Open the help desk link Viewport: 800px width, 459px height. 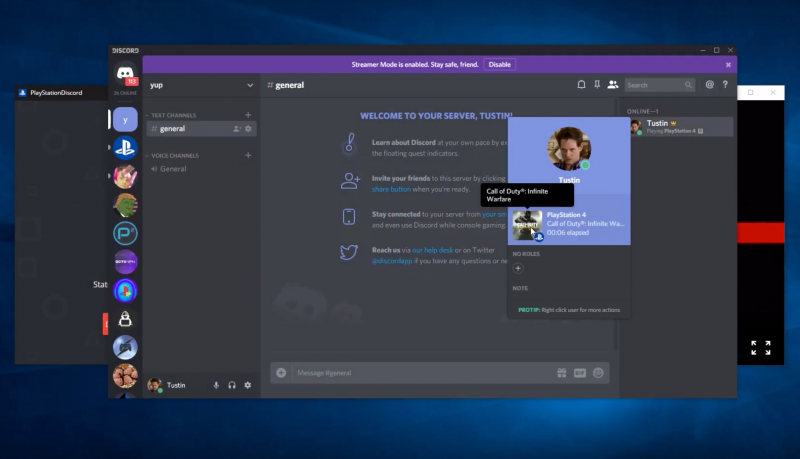pos(433,250)
